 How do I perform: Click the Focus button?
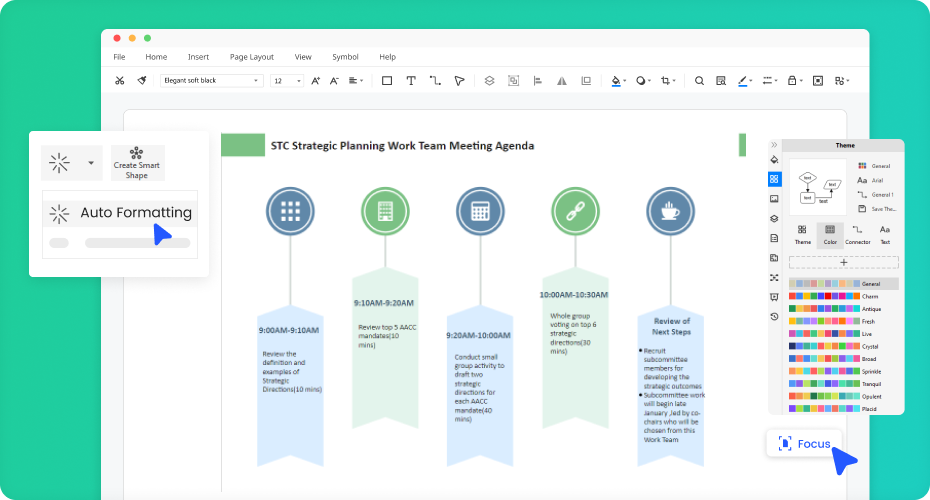click(805, 443)
